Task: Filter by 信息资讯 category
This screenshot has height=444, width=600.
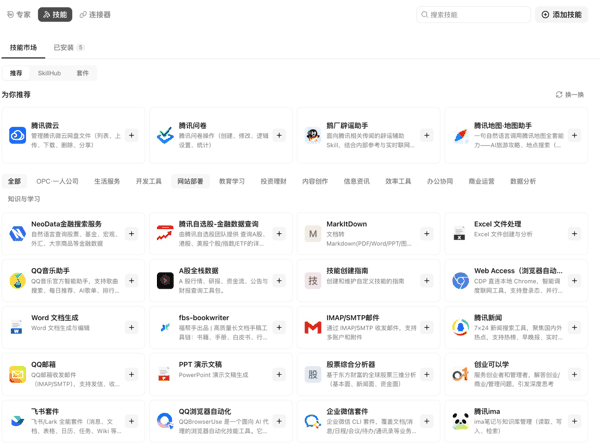Action: 357,181
